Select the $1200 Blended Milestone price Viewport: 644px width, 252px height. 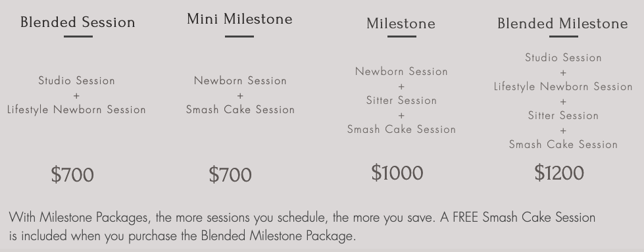[559, 172]
